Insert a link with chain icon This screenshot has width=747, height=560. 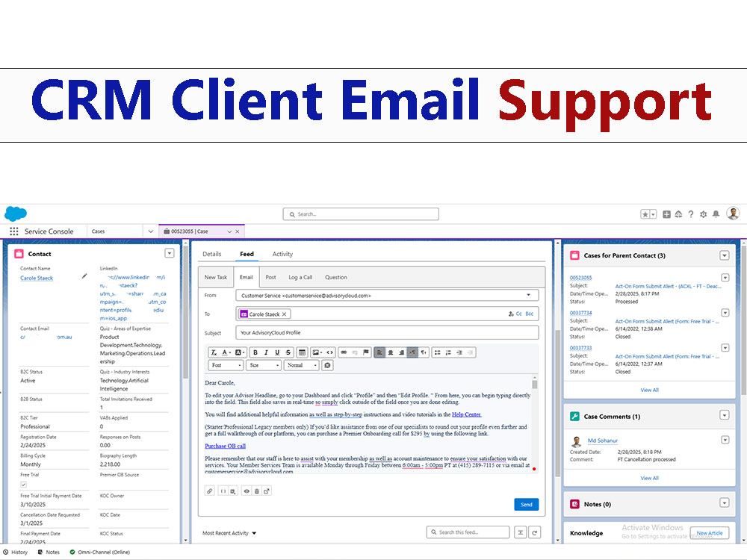(x=344, y=352)
